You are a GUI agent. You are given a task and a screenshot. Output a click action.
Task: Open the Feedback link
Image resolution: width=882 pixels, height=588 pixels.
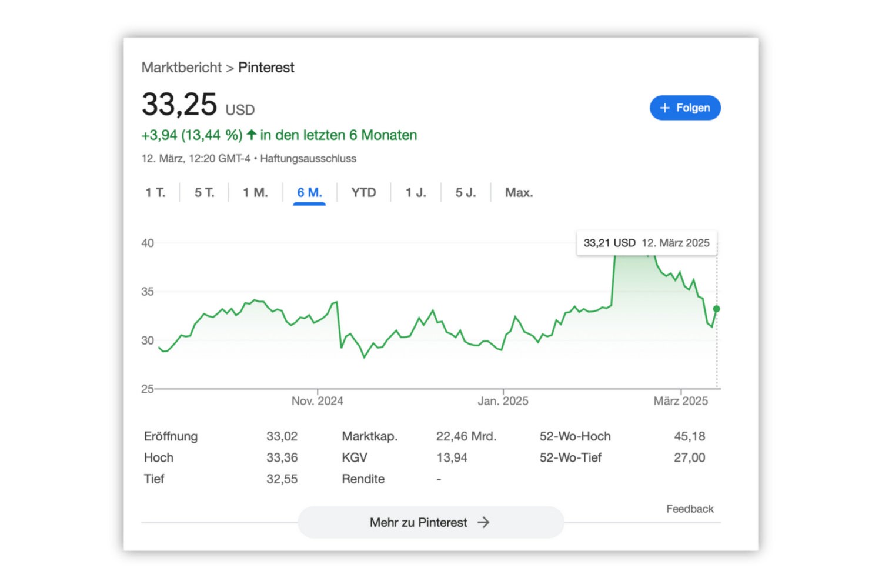point(690,509)
